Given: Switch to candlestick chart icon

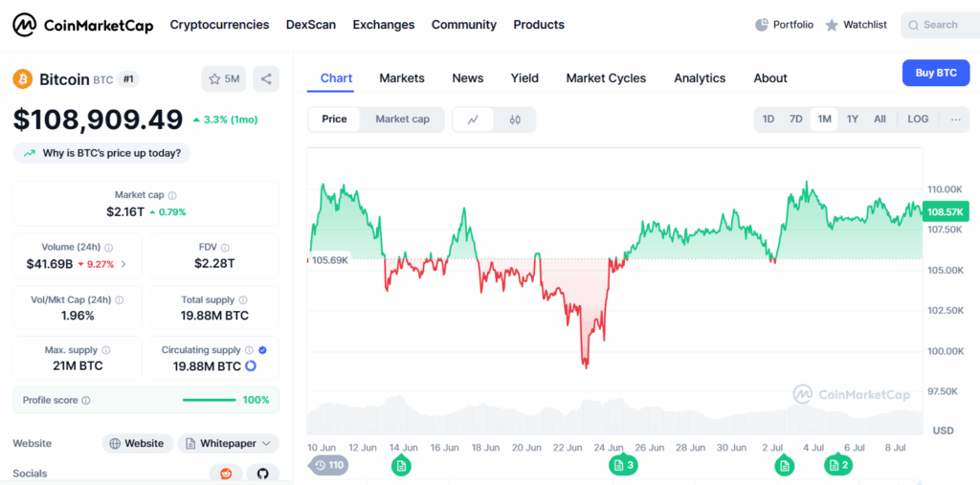Looking at the screenshot, I should (x=515, y=120).
